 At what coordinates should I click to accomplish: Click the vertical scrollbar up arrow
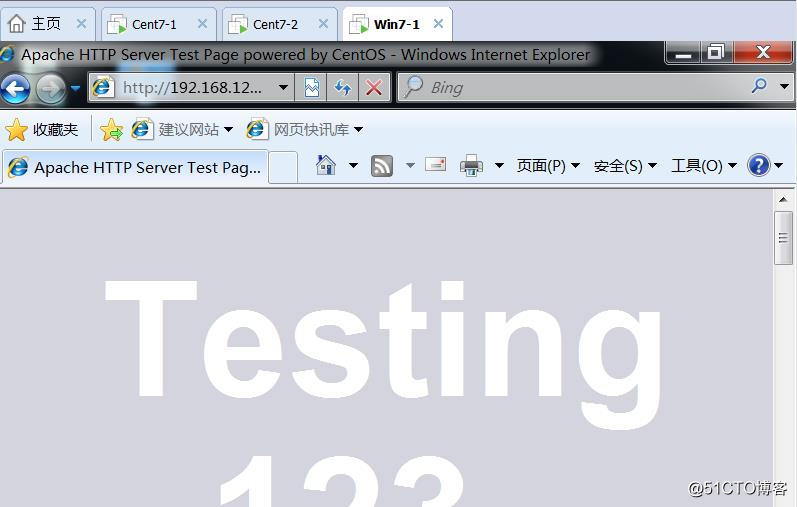coord(783,199)
